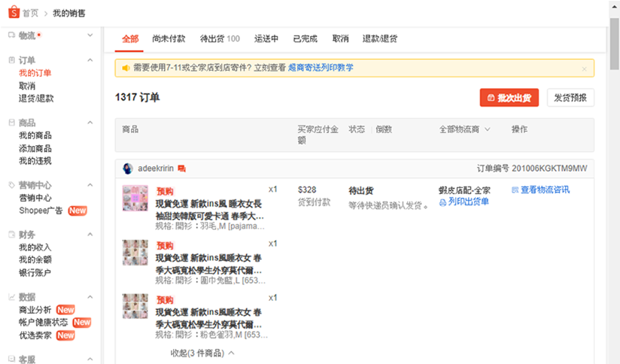Open the third product thumbnail image
Image resolution: width=620 pixels, height=364 pixels.
coord(135,306)
